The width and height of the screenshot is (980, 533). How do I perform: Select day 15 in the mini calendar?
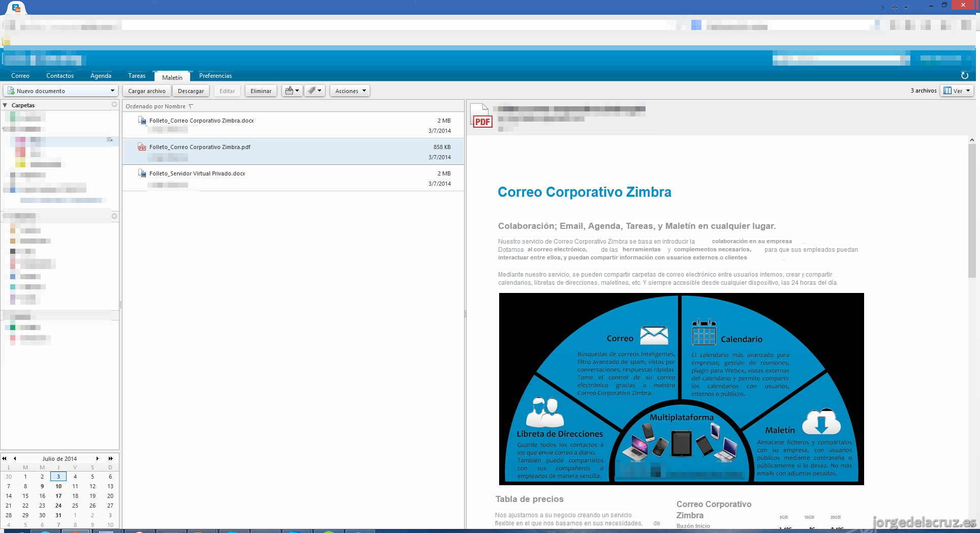click(25, 496)
